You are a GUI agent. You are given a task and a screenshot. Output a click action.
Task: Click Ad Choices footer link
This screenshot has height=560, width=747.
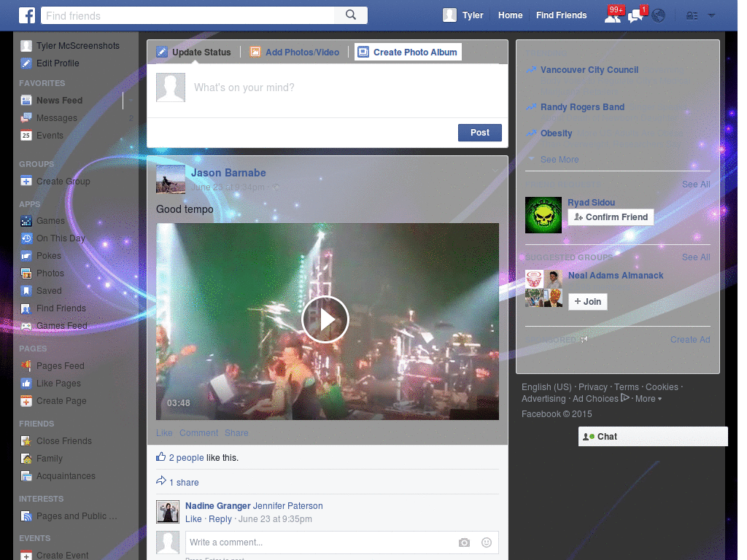600,399
